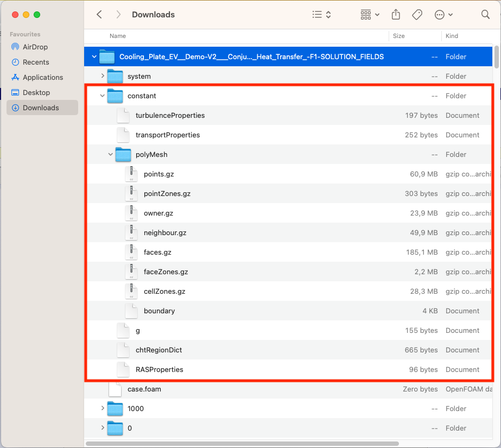Expand the 0 folder
The width and height of the screenshot is (501, 448).
[102, 427]
